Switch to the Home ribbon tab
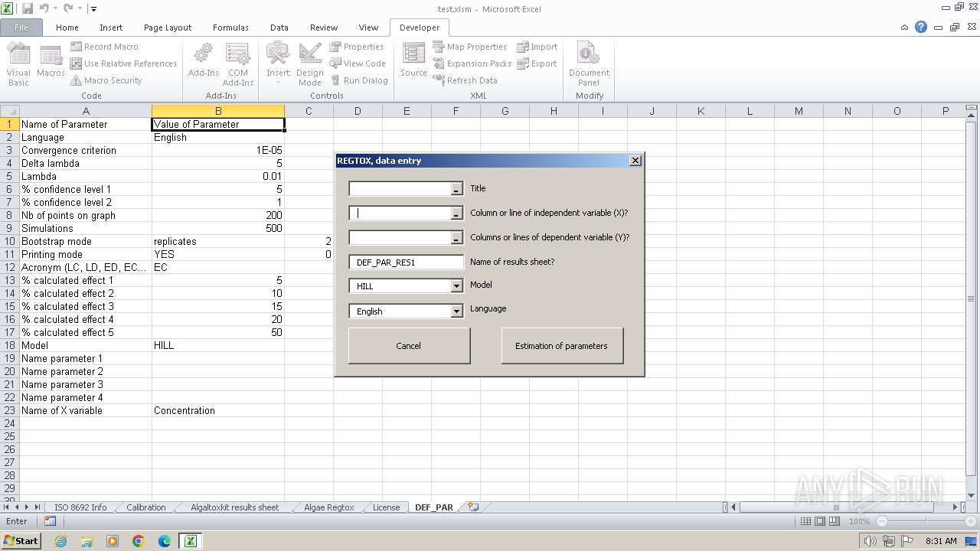980x551 pixels. click(67, 27)
